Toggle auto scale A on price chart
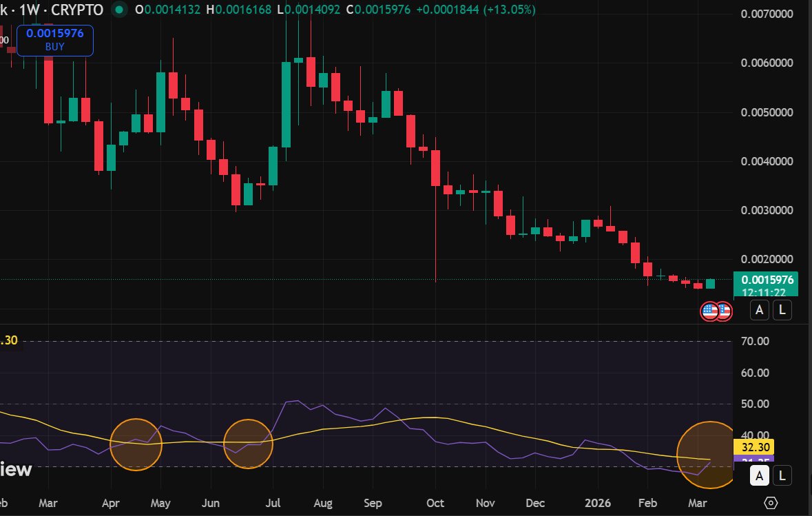 (x=759, y=310)
